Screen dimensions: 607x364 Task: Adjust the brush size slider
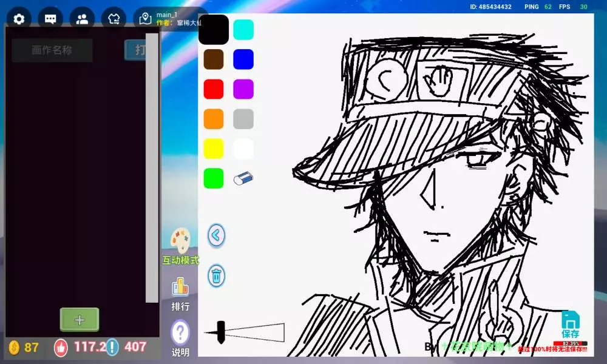[221, 332]
